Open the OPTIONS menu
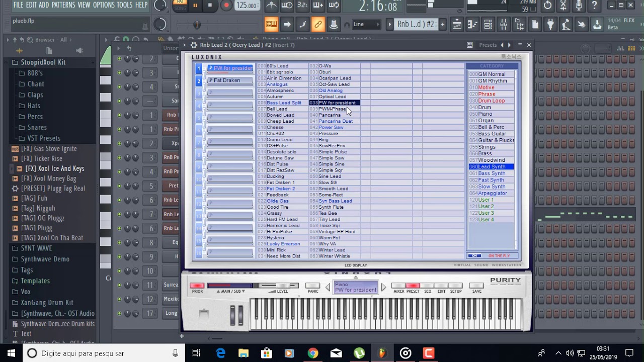 [104, 5]
